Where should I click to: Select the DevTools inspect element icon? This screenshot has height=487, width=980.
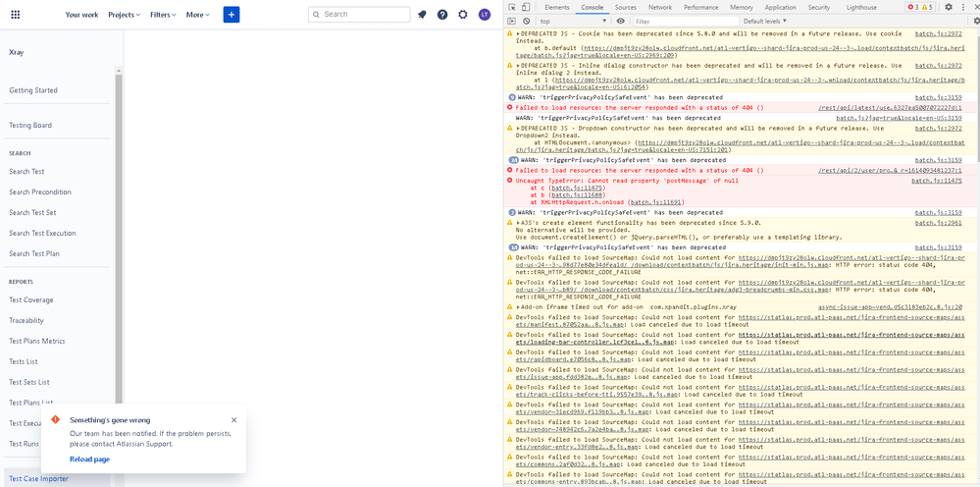coord(512,7)
